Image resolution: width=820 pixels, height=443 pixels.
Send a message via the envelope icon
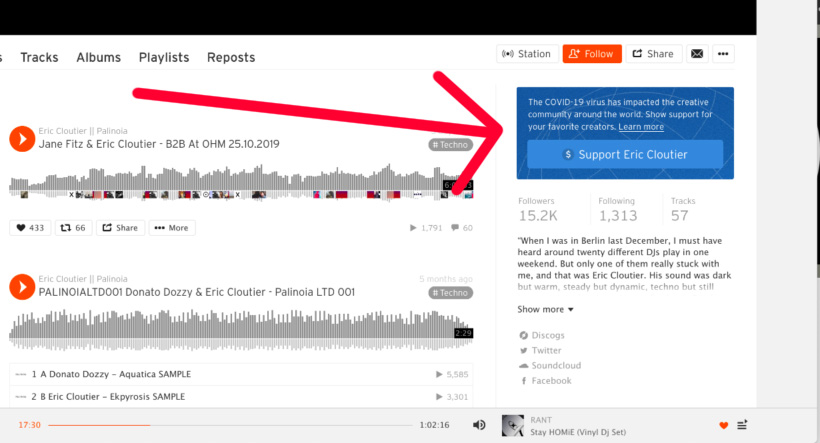697,54
